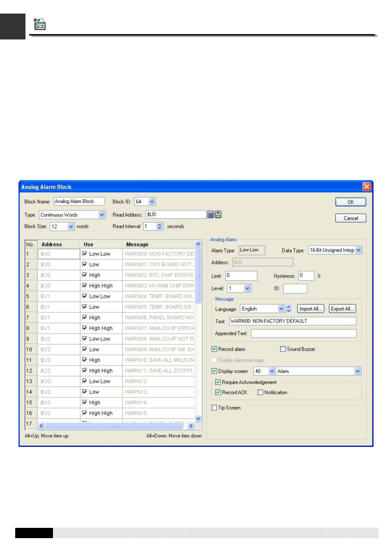Image resolution: width=392 pixels, height=555 pixels.
Task: Toggle Use checkbox for row 7 High
Action: click(85, 317)
